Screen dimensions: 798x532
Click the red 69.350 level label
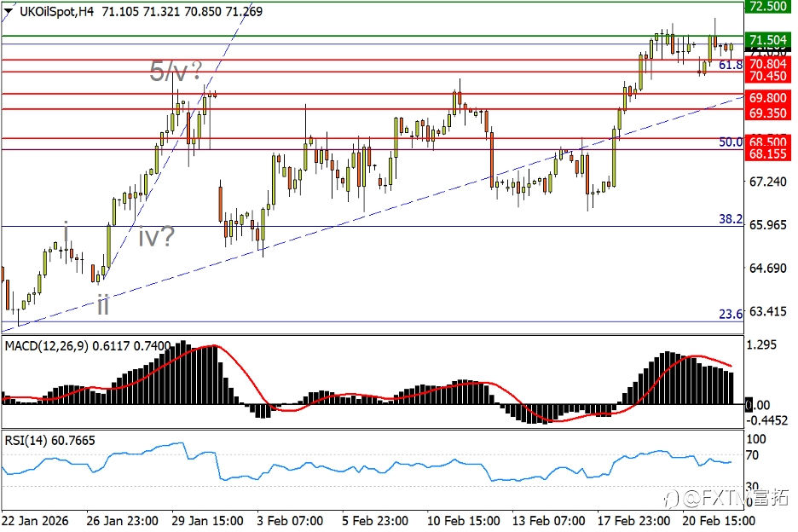click(767, 113)
